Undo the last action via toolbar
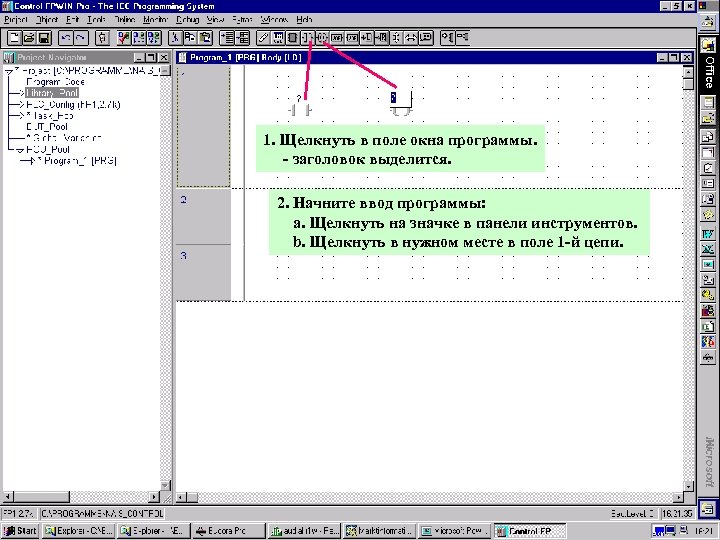 [66, 38]
